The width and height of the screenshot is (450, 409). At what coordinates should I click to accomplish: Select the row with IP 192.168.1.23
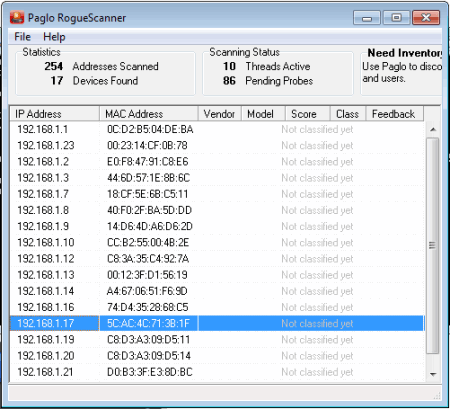coord(217,145)
